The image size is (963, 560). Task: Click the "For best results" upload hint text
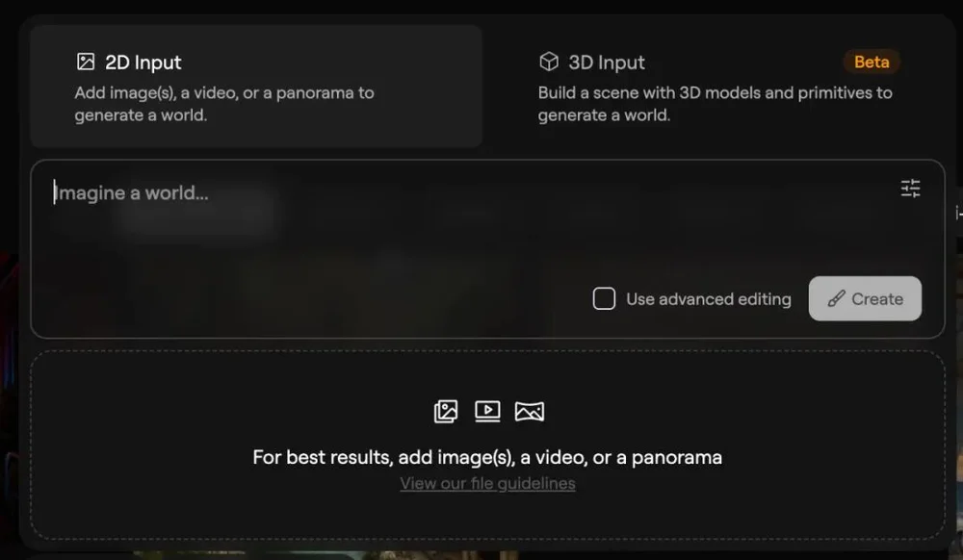click(x=487, y=457)
